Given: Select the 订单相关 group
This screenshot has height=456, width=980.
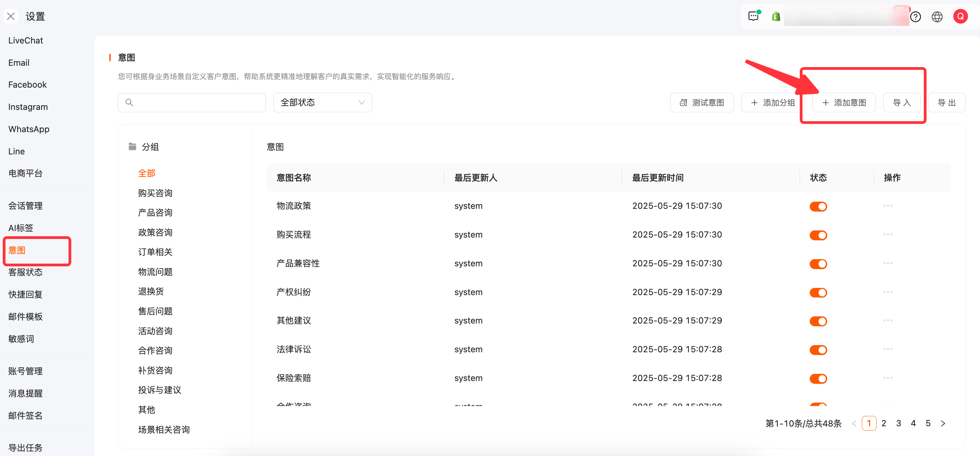Looking at the screenshot, I should point(155,252).
